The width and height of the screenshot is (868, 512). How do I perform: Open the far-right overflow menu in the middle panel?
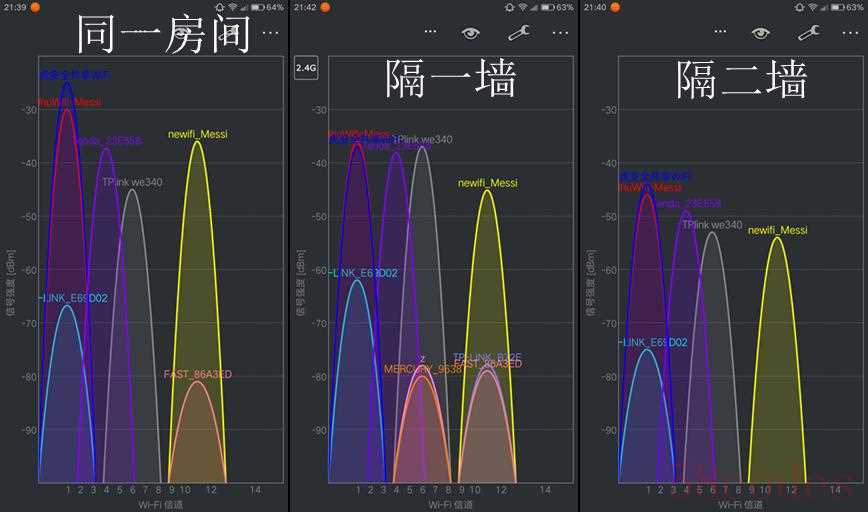point(560,32)
